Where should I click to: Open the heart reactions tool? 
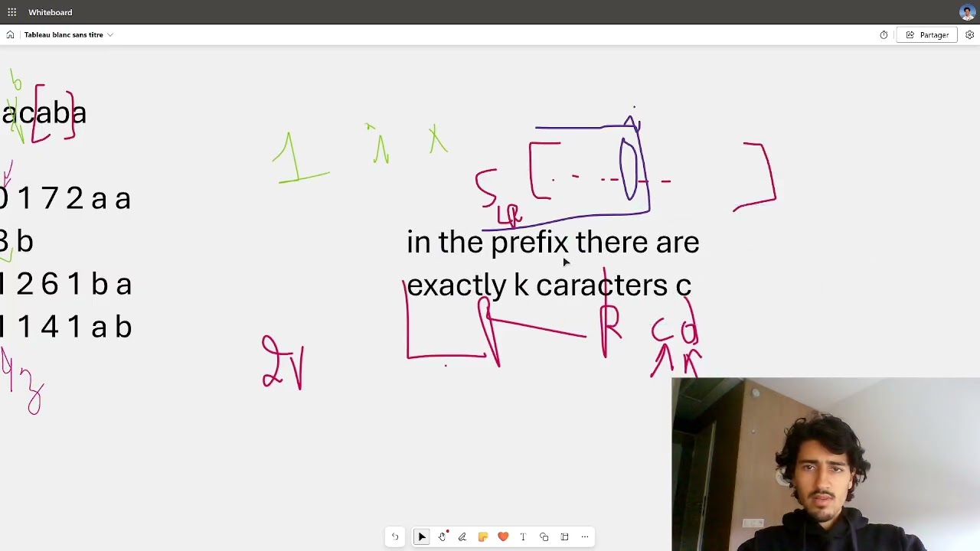tap(503, 536)
